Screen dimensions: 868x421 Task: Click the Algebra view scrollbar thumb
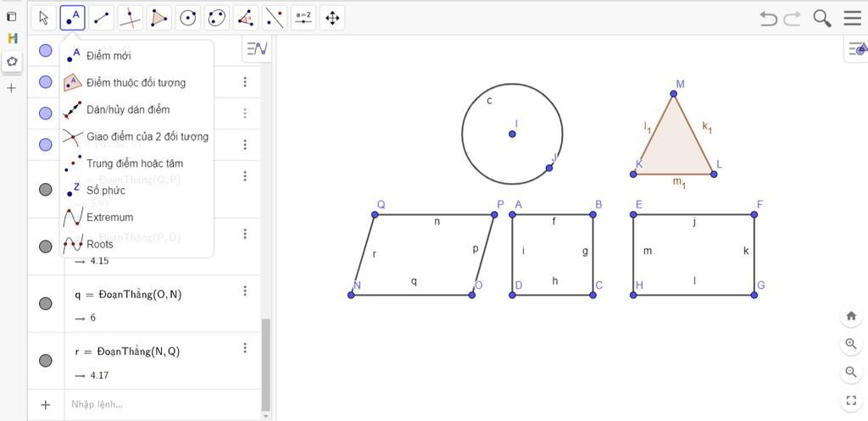265,364
